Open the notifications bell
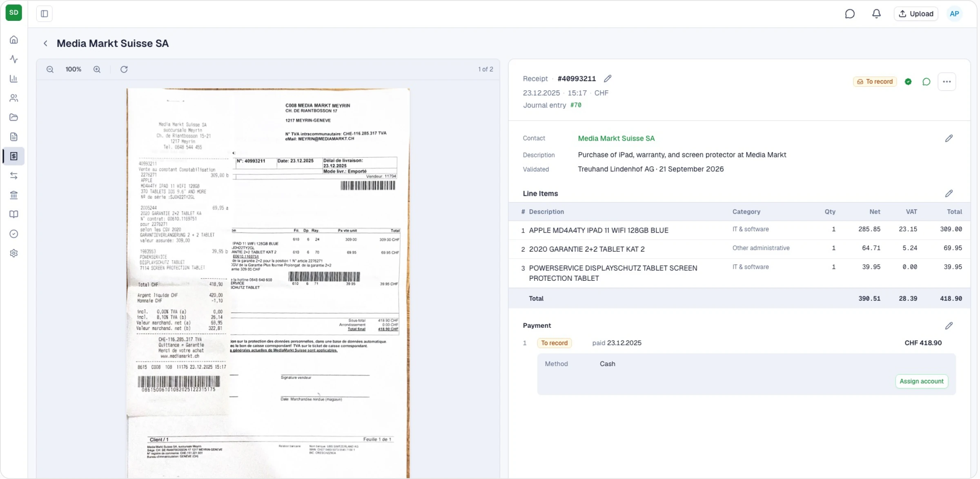 pos(876,14)
